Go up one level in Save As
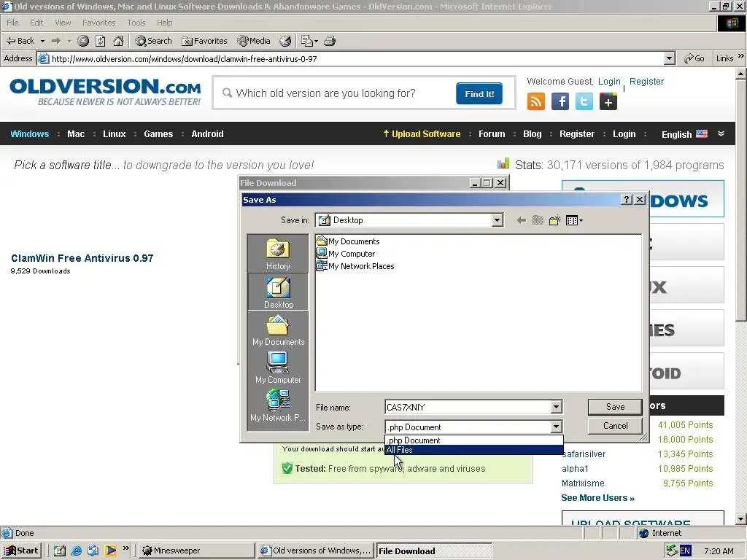 [538, 220]
